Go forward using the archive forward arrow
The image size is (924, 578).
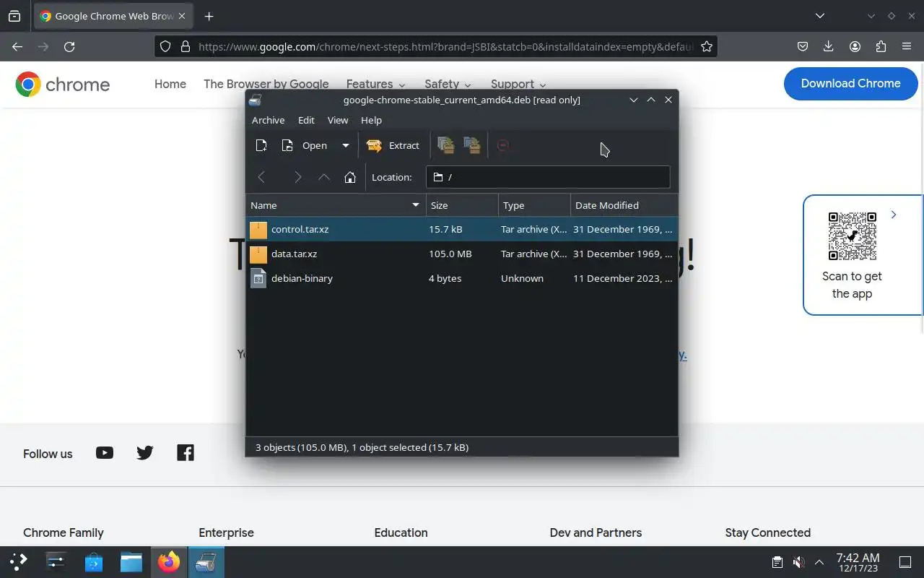click(297, 177)
